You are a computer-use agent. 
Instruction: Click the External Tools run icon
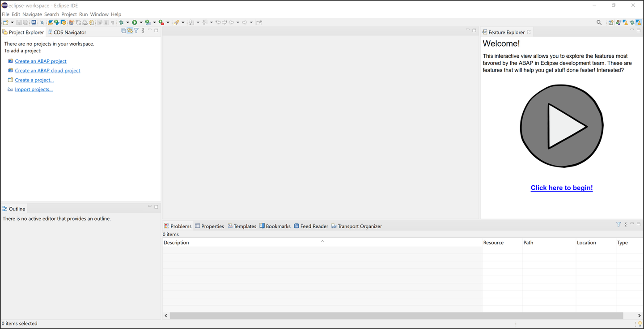tap(161, 22)
